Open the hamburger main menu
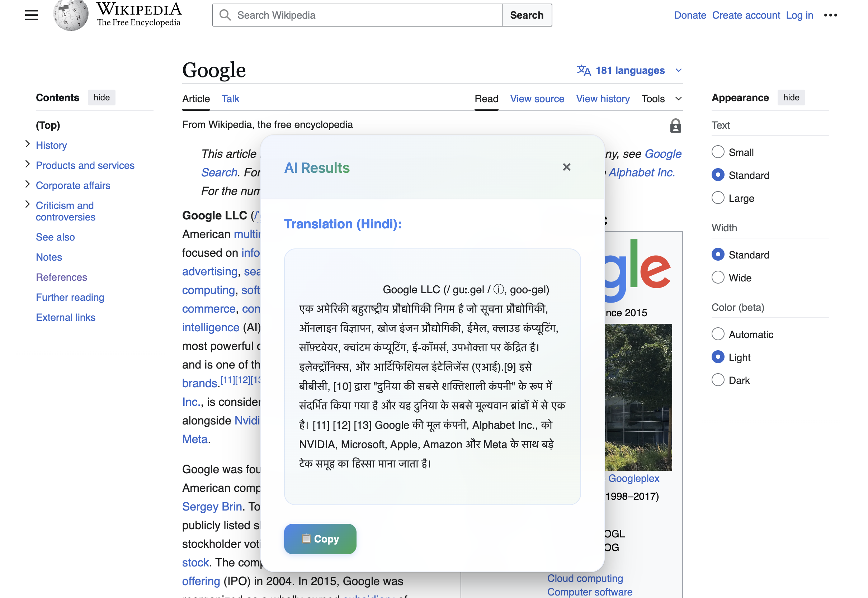Viewport: 868px width, 598px height. click(32, 15)
